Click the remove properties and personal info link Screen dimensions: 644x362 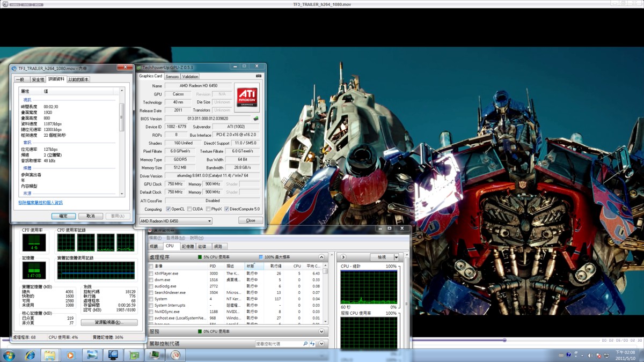tap(41, 203)
